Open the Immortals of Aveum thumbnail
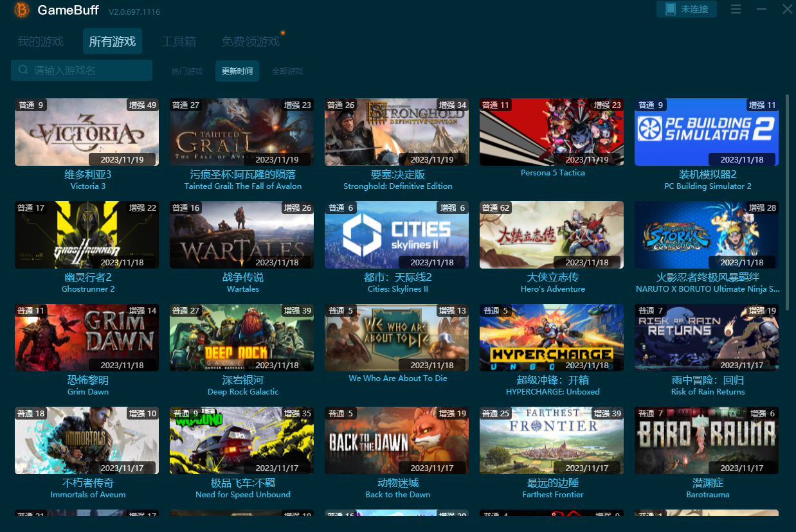The width and height of the screenshot is (796, 532). (87, 440)
